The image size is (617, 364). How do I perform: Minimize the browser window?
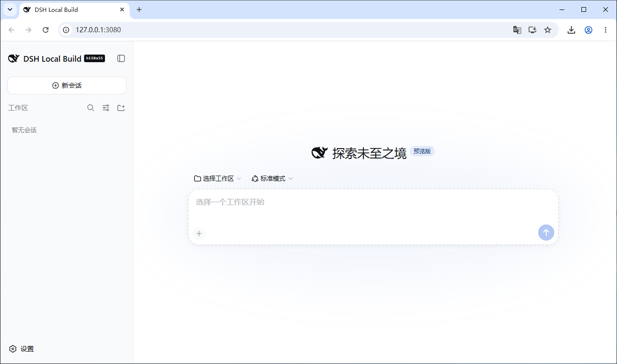(x=562, y=9)
